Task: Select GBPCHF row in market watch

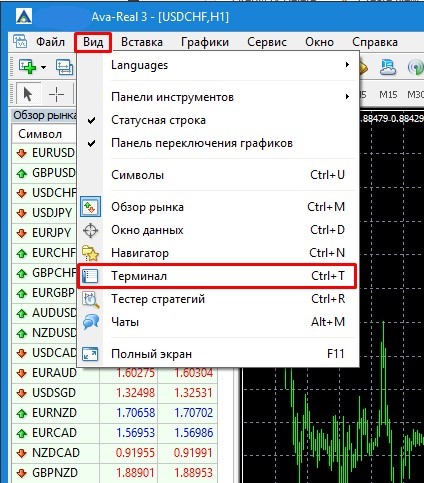Action: [45, 273]
